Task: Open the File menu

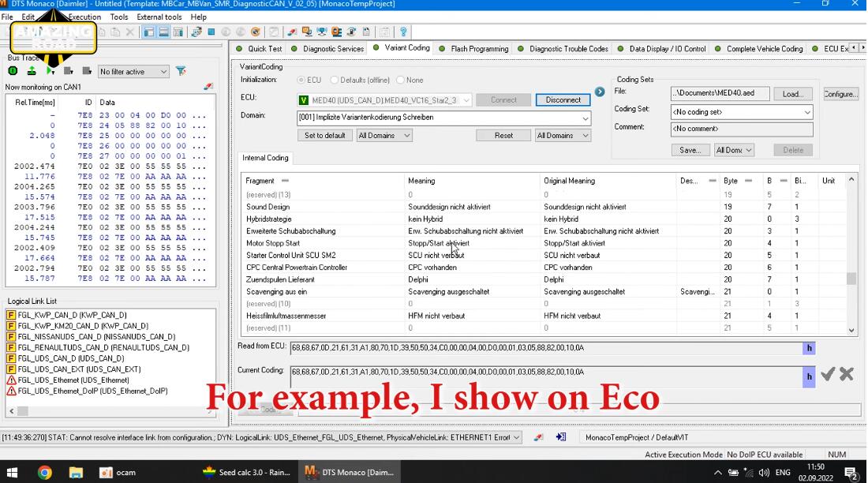Action: (7, 17)
